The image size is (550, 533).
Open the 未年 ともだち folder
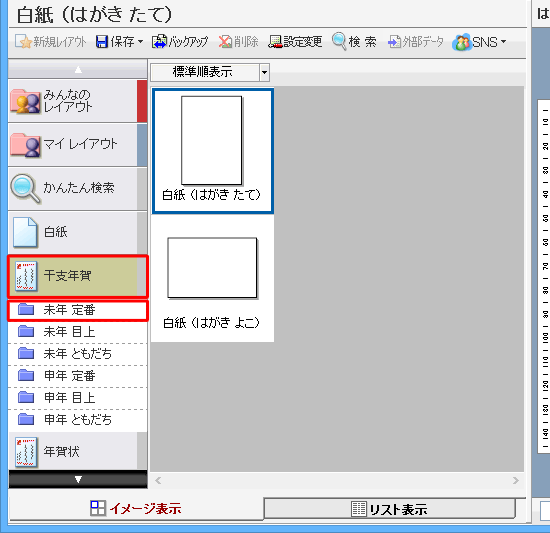[x=78, y=354]
